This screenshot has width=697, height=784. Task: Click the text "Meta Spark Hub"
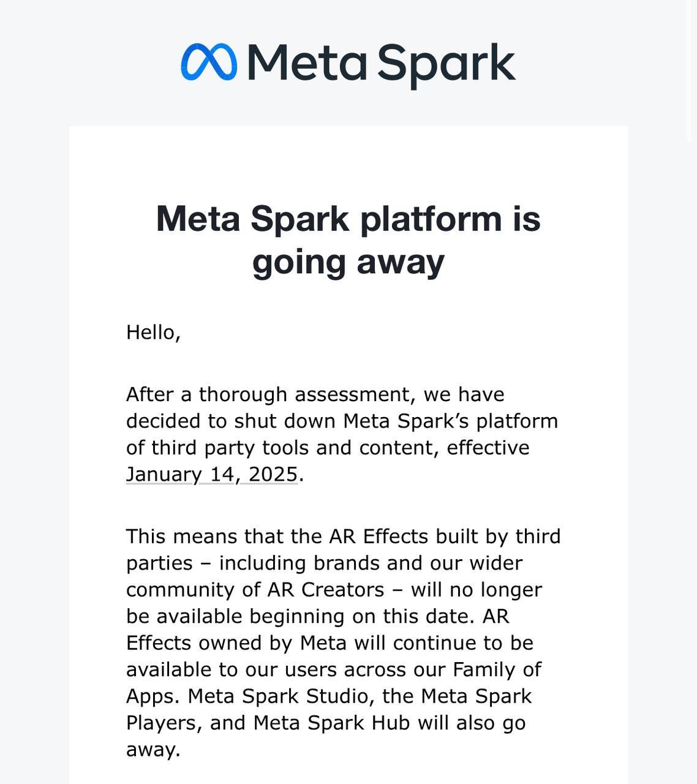(x=331, y=723)
